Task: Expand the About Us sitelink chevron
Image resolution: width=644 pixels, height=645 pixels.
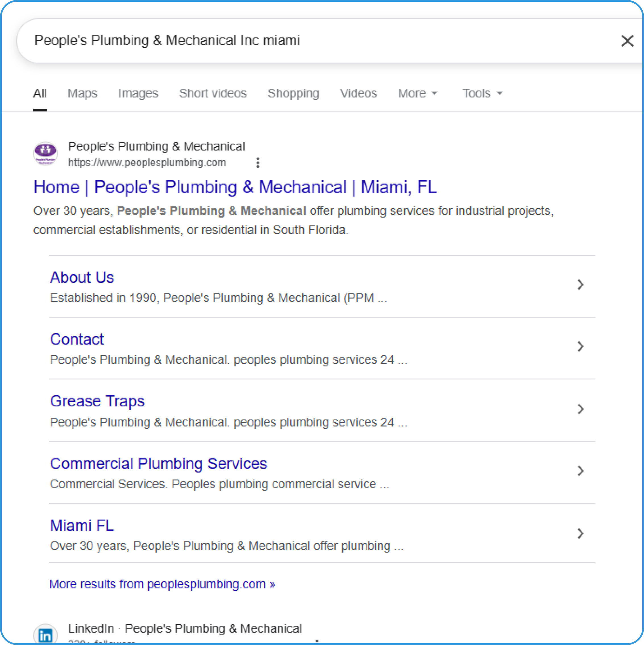Action: [580, 284]
